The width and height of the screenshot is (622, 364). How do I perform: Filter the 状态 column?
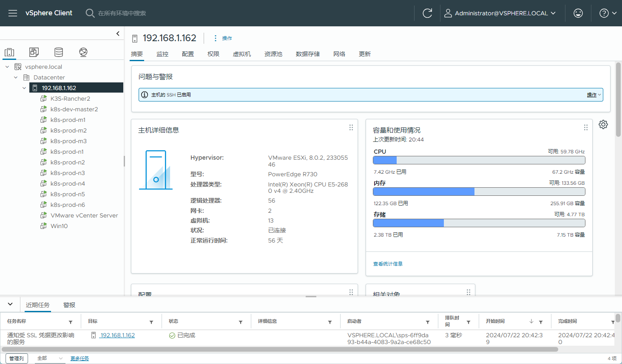241,322
